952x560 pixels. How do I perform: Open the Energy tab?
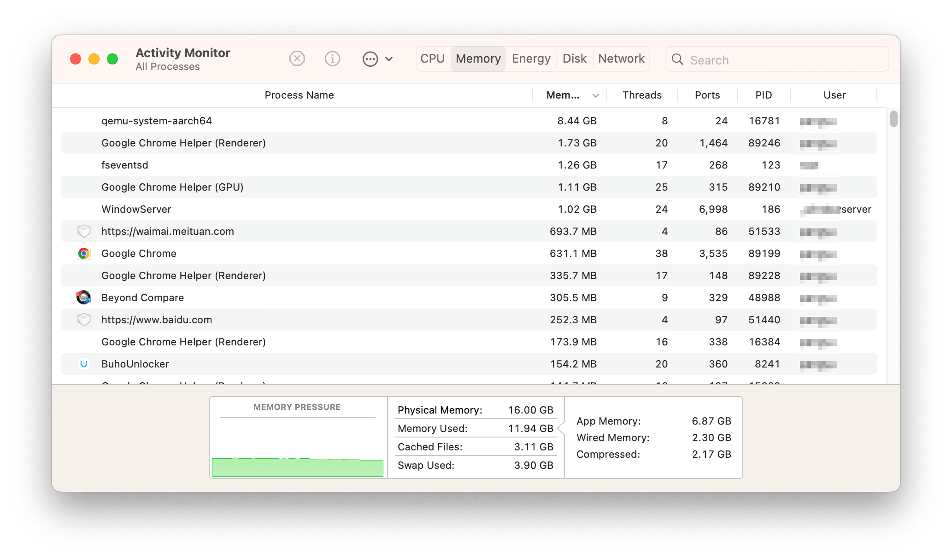coord(531,58)
